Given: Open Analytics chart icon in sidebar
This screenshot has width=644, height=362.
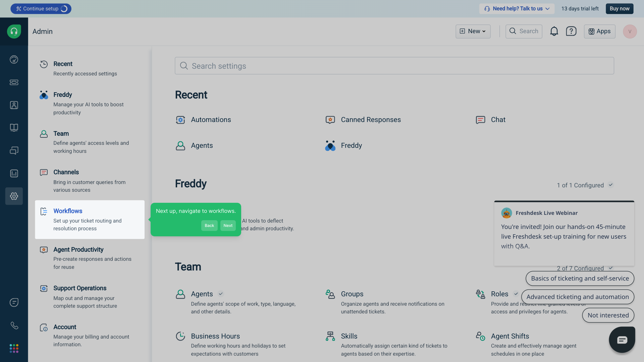Looking at the screenshot, I should tap(14, 173).
